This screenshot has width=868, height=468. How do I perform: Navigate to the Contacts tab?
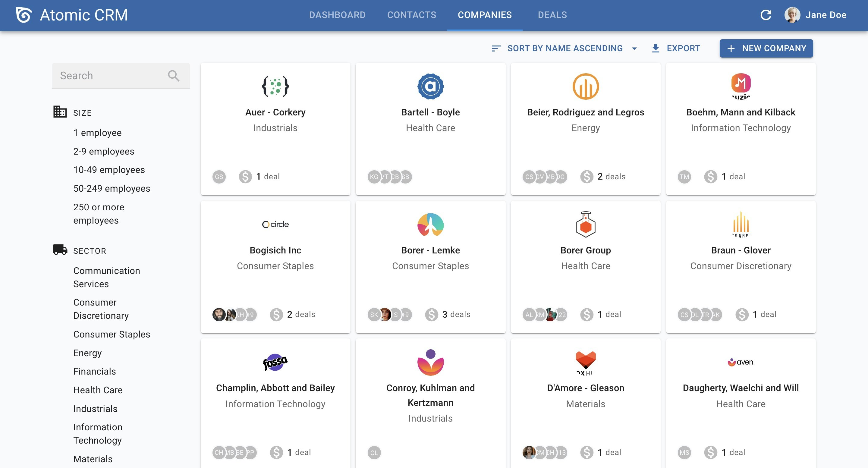[x=411, y=15]
